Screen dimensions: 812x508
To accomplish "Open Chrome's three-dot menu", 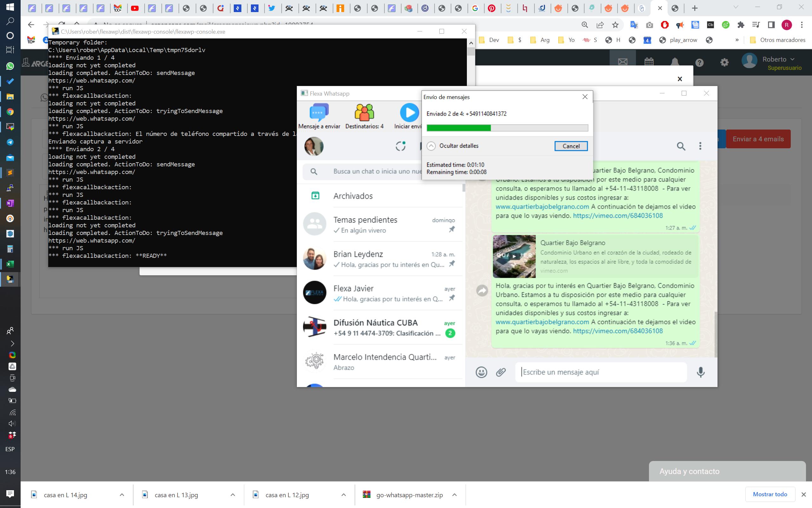I will coord(802,24).
